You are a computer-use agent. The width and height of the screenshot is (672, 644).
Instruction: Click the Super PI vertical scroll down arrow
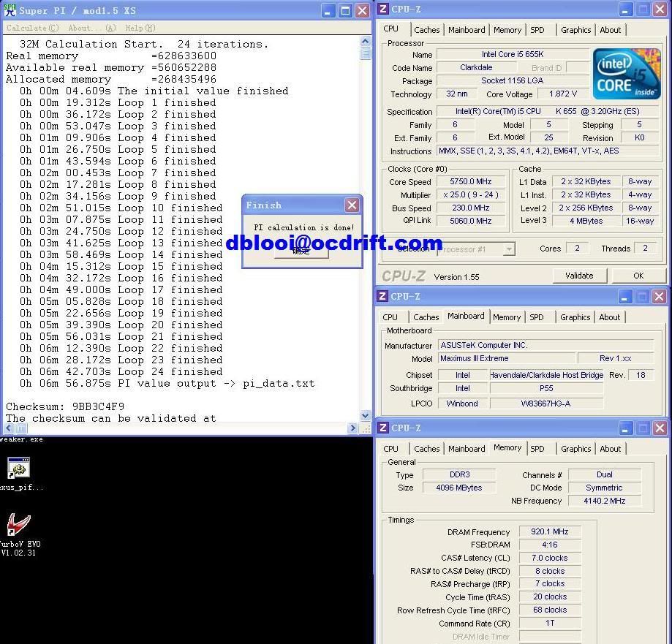pos(366,416)
